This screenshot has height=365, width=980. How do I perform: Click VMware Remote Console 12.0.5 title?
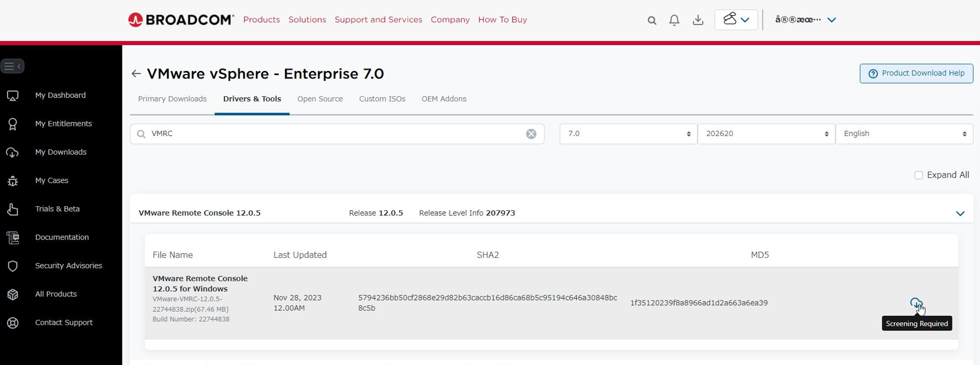pos(199,213)
